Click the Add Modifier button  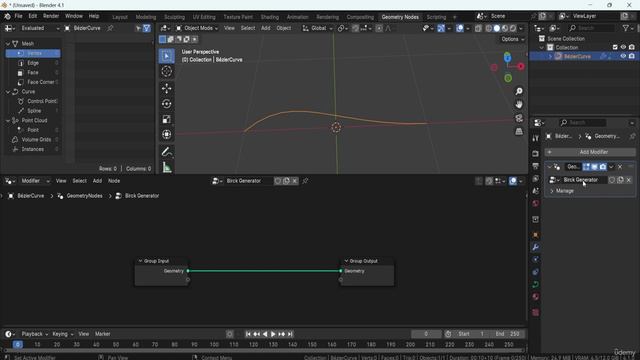[x=591, y=152]
